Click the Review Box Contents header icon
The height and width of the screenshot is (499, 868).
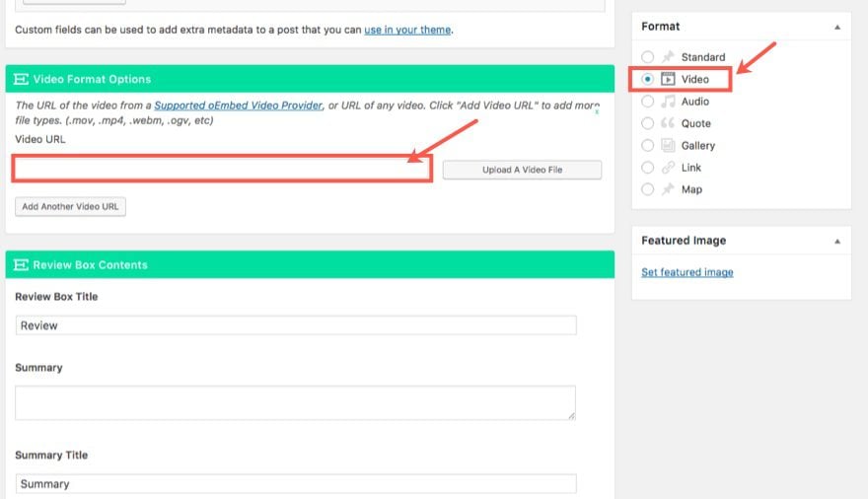pos(21,265)
